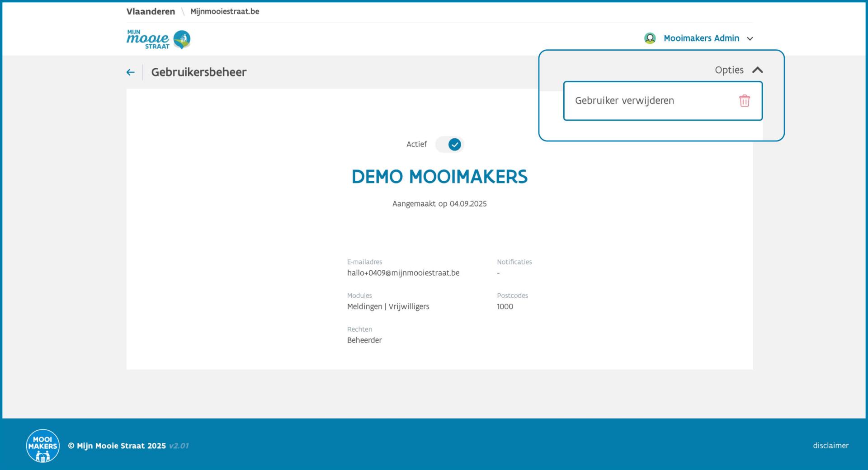Image resolution: width=868 pixels, height=470 pixels.
Task: Click the text Aangemaakt op 04.09.2025
Action: pyautogui.click(x=439, y=204)
